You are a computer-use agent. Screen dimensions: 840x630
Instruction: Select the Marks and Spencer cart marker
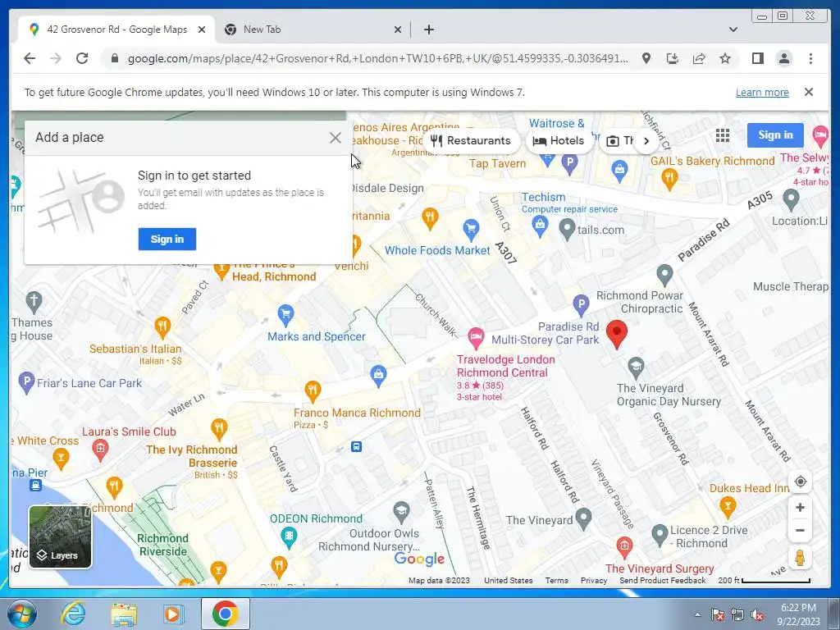(285, 314)
